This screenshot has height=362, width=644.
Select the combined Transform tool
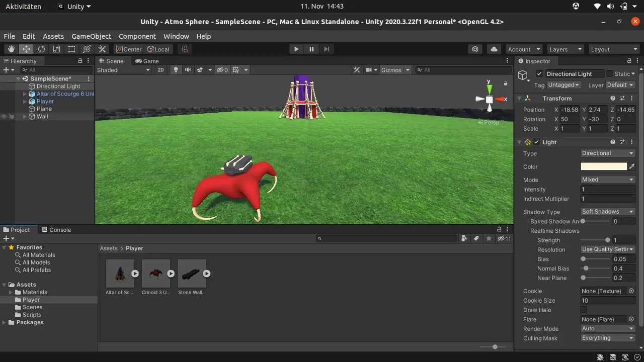[x=87, y=49]
